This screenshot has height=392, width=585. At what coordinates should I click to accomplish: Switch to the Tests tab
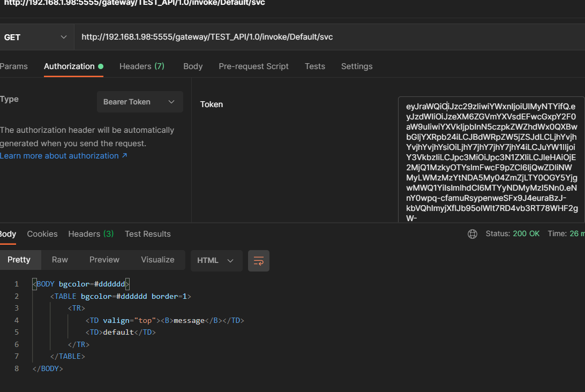point(315,66)
